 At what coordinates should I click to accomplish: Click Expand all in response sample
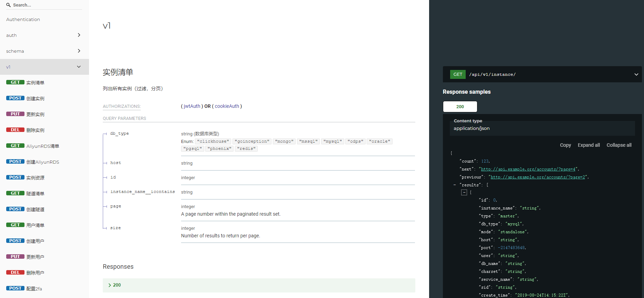588,145
